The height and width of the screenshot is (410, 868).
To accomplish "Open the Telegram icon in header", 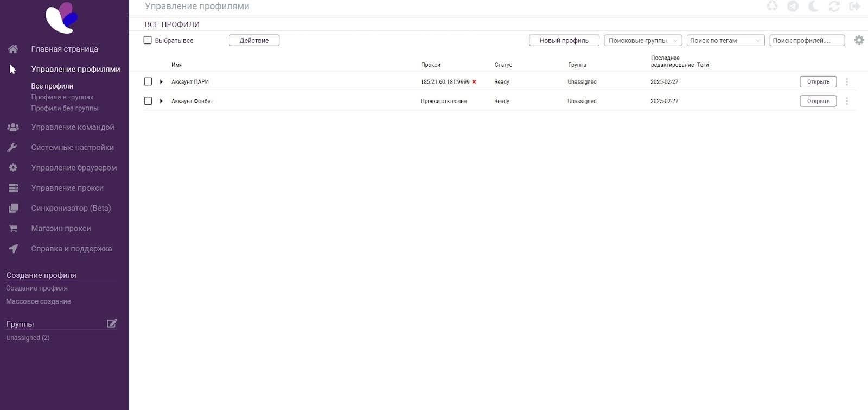I will coord(793,6).
